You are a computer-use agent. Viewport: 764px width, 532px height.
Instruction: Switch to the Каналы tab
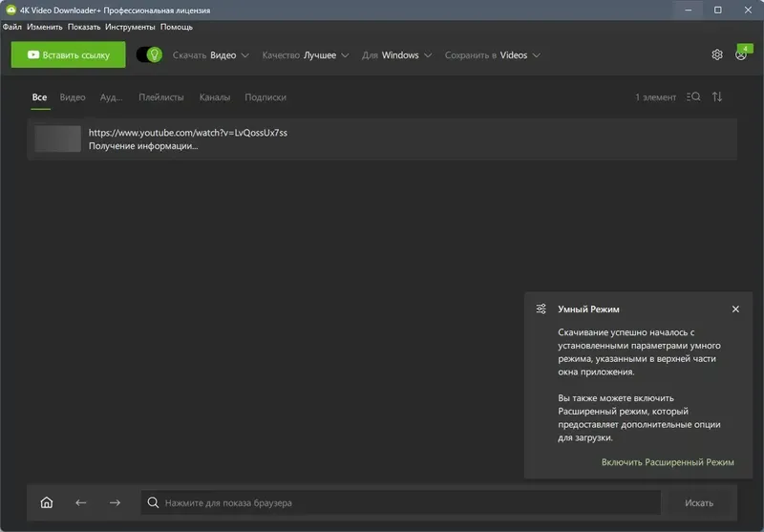click(215, 97)
